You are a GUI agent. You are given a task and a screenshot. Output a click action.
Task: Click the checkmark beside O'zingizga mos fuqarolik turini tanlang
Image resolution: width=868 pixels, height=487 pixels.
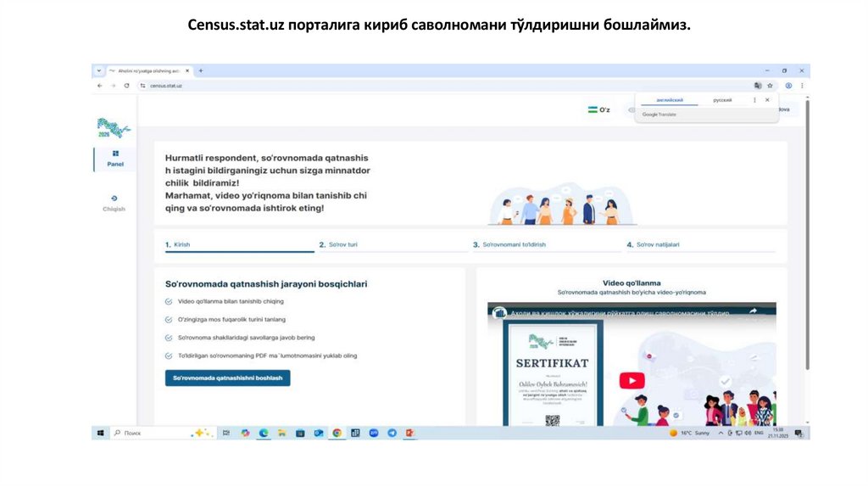(x=169, y=320)
